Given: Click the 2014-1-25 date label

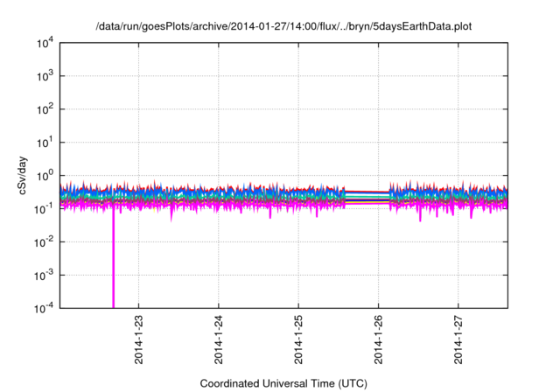Looking at the screenshot, I should 298,339.
